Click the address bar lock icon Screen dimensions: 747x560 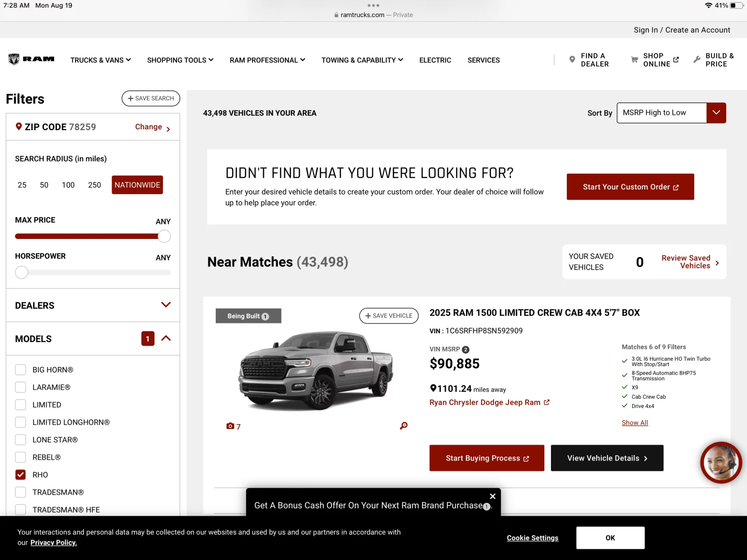coord(336,15)
